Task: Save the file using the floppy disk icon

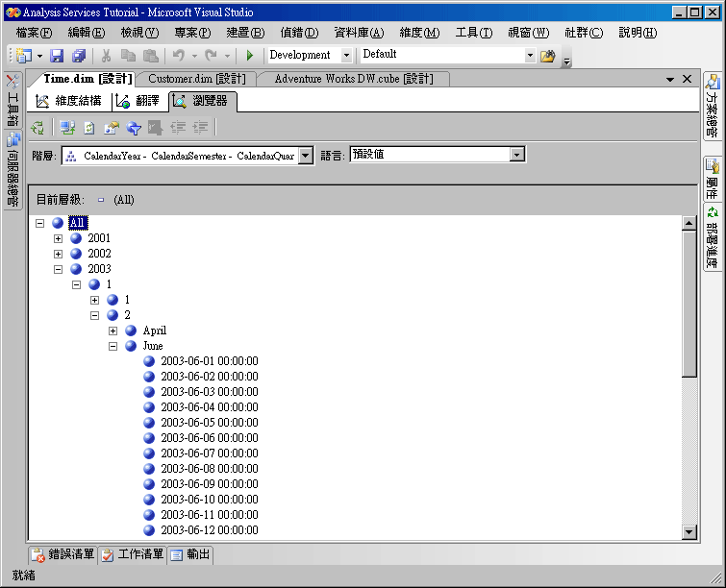Action: (57, 56)
